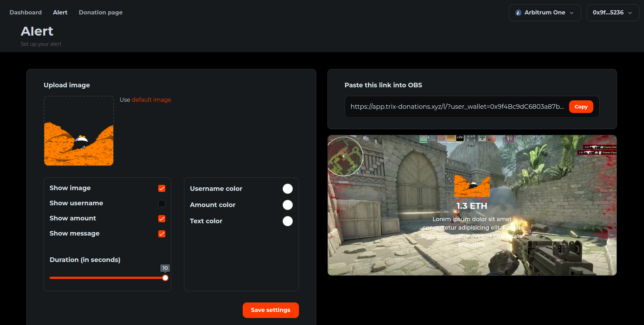Click the Upload image heading
644x325 pixels.
(x=67, y=85)
